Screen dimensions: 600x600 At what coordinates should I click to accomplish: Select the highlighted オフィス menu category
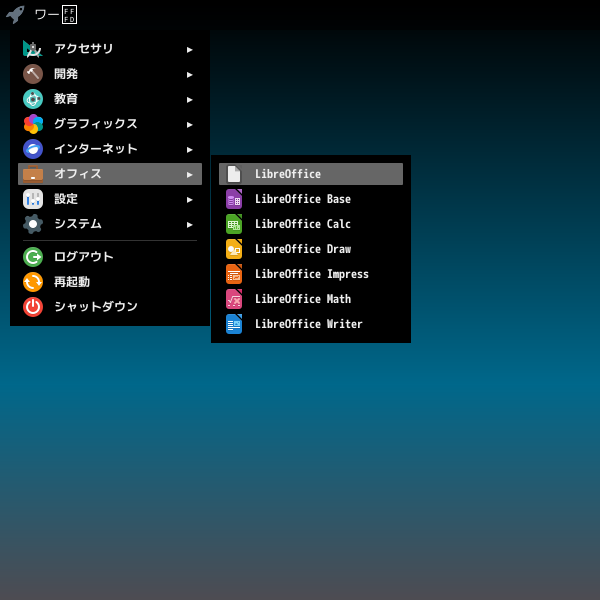[x=110, y=174]
